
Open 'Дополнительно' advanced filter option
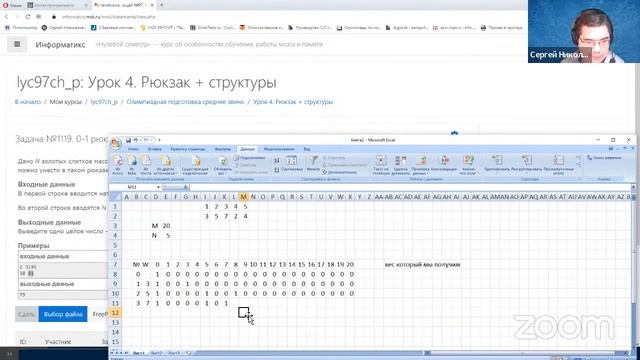click(339, 172)
